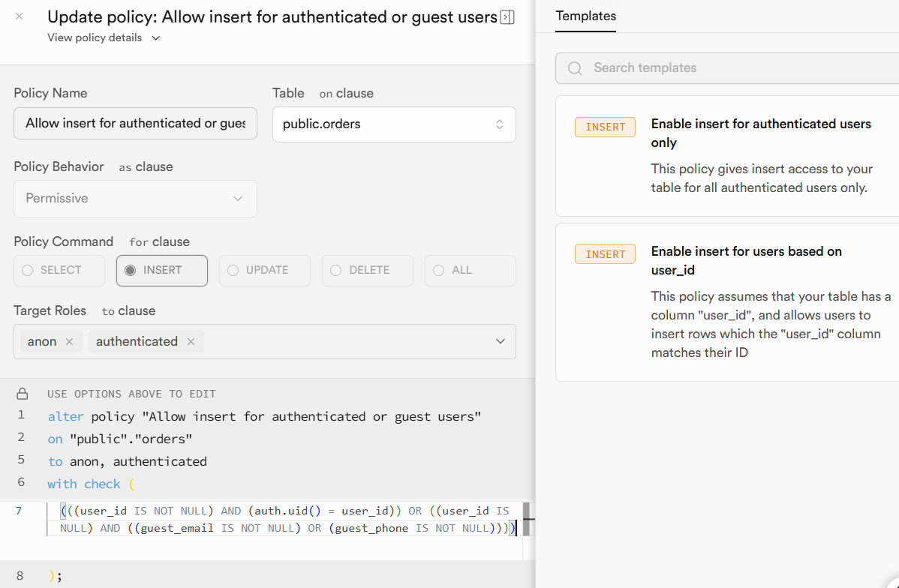Choose the DELETE policy command
The image size is (899, 588).
click(368, 271)
